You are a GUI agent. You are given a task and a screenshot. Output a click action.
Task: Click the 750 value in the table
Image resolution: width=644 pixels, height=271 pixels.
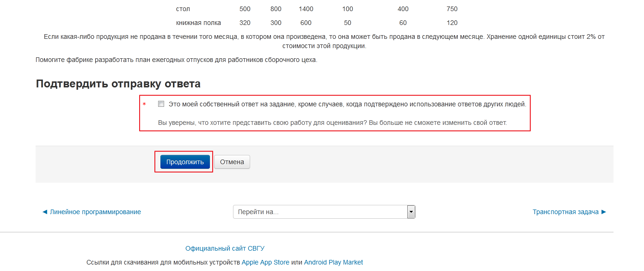coord(452,9)
